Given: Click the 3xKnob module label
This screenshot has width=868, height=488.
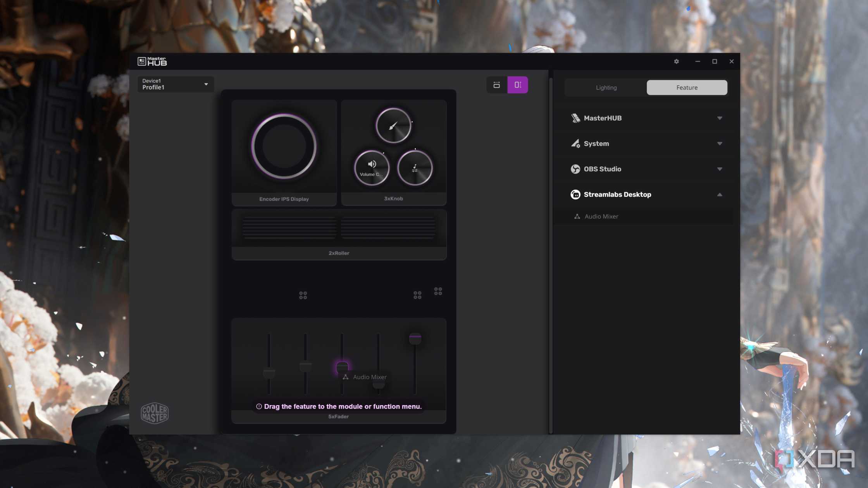Looking at the screenshot, I should pyautogui.click(x=393, y=198).
